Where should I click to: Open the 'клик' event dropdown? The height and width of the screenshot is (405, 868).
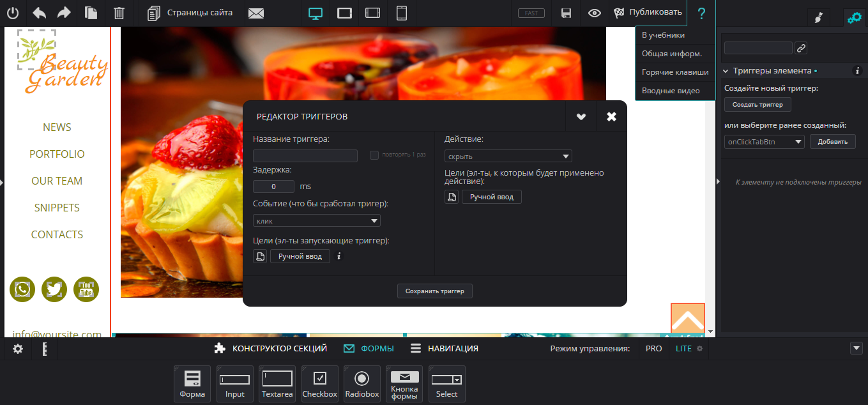(317, 221)
